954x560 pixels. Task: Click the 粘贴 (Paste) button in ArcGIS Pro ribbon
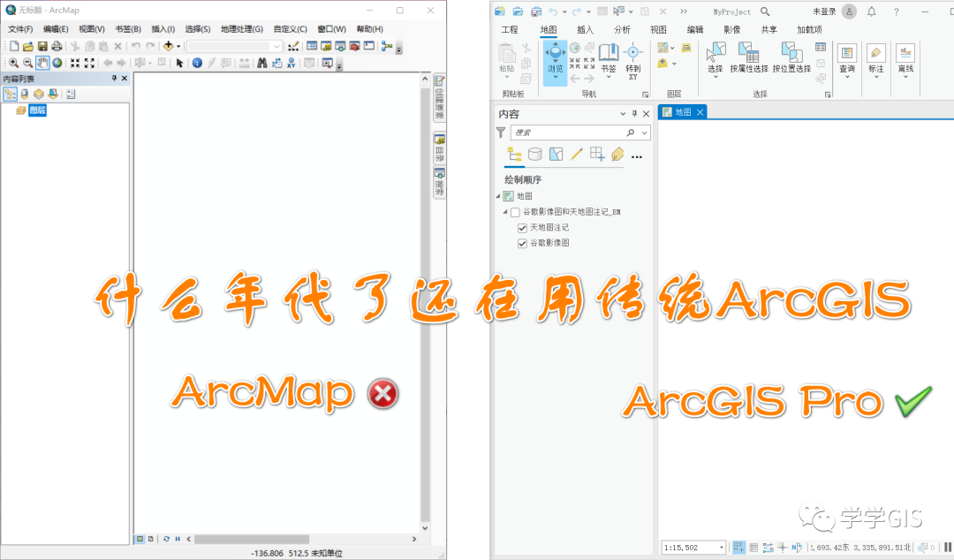[x=507, y=61]
